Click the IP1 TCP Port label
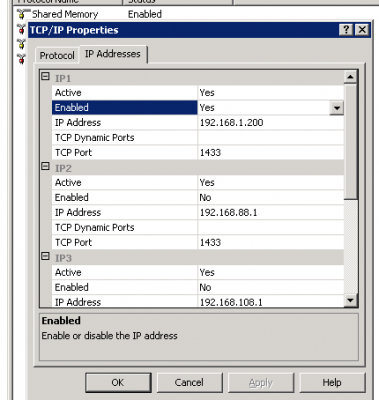This screenshot has height=400, width=379. click(73, 153)
